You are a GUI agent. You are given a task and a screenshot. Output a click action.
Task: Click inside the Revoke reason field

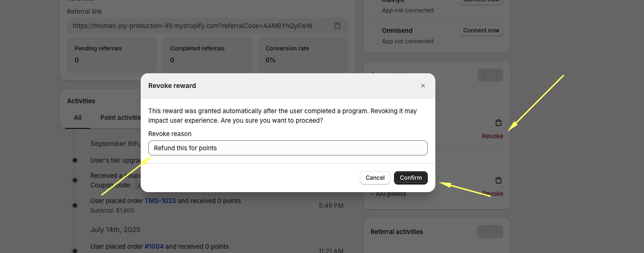(x=288, y=148)
